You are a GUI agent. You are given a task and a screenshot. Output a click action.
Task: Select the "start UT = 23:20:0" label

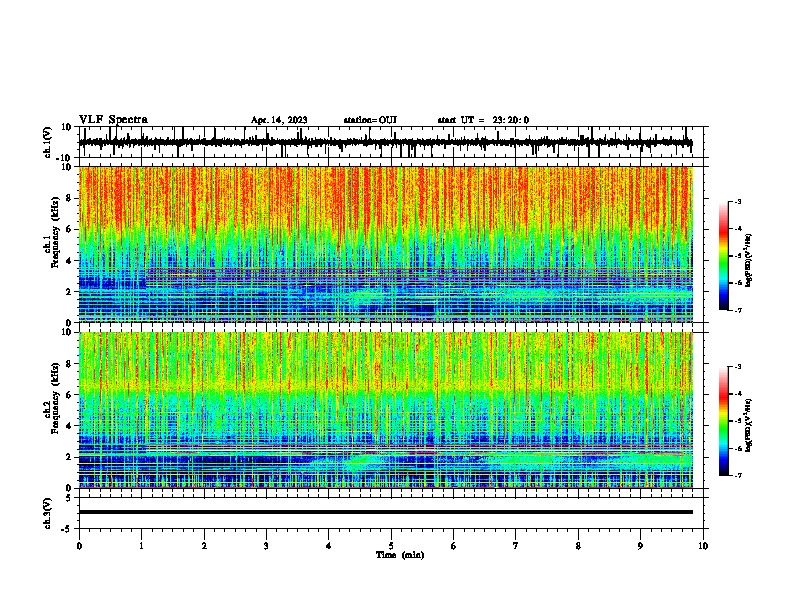(483, 120)
